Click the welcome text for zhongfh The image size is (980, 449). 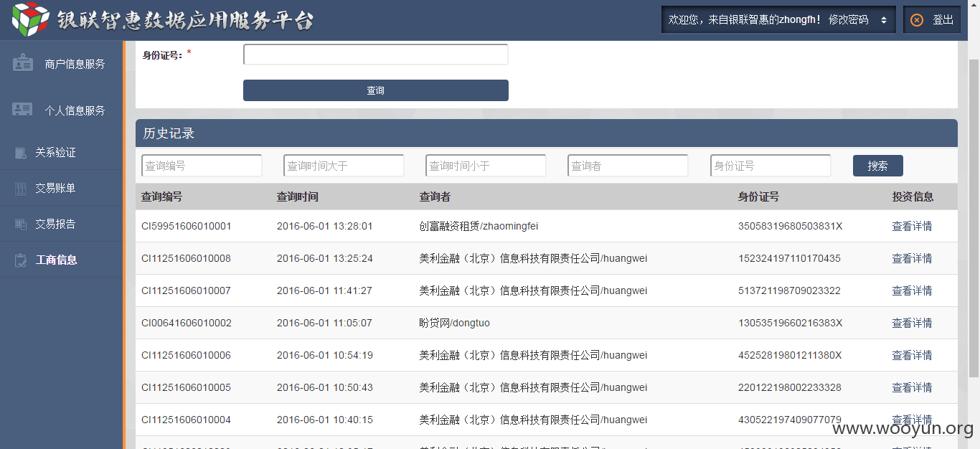click(745, 20)
